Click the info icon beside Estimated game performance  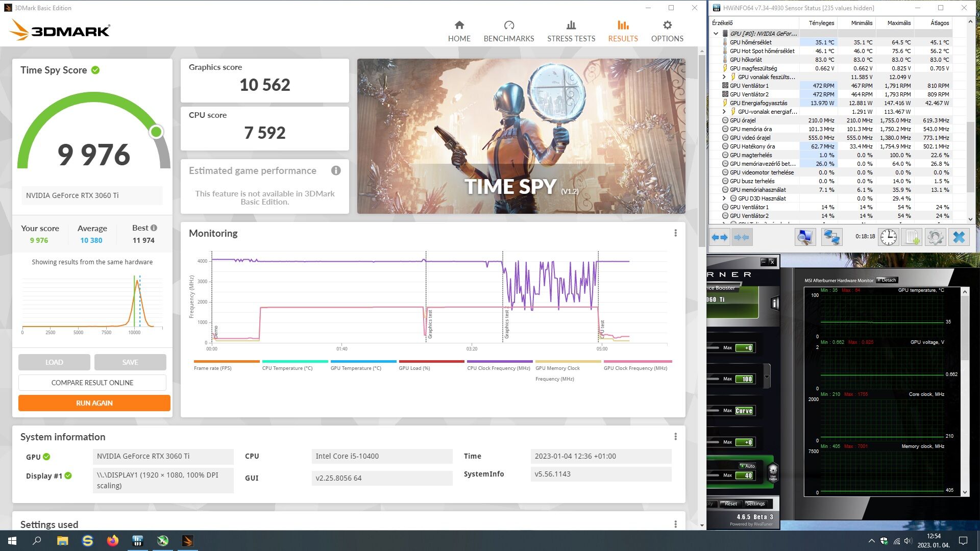click(x=336, y=170)
